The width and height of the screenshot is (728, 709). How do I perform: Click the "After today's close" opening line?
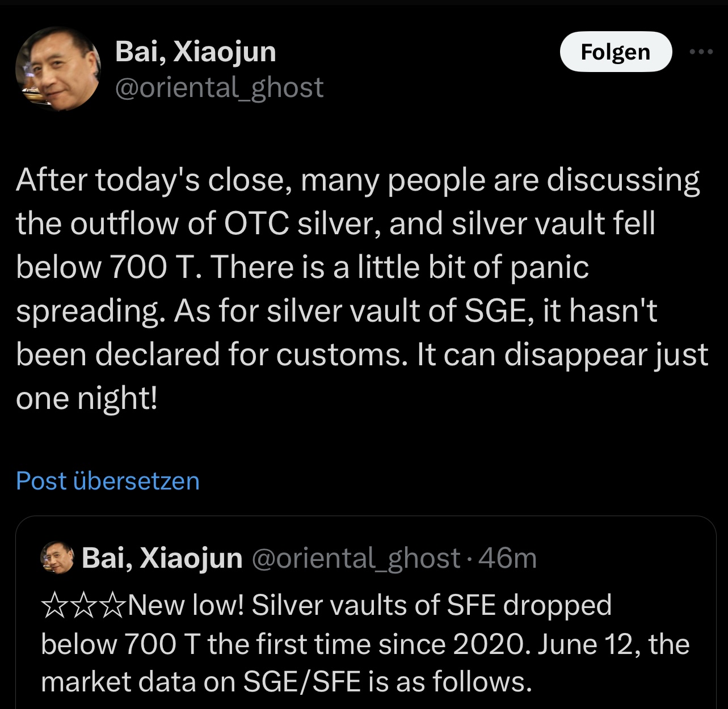click(357, 180)
